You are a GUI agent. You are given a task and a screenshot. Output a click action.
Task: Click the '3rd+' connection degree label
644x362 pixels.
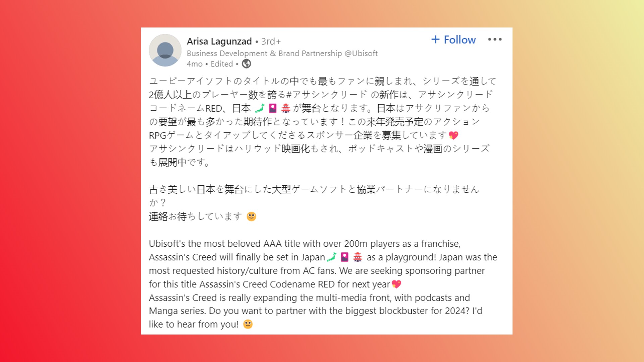click(x=271, y=41)
